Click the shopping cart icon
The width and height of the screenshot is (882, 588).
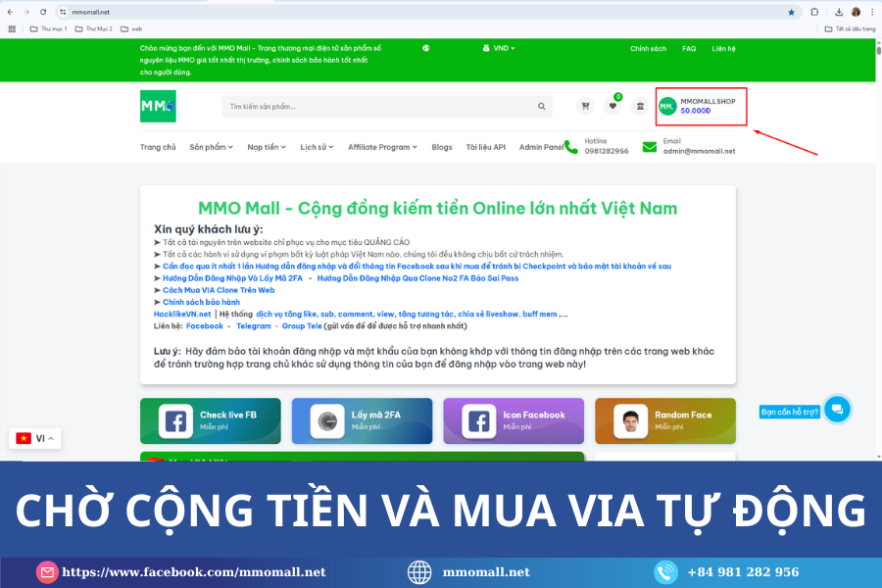586,106
